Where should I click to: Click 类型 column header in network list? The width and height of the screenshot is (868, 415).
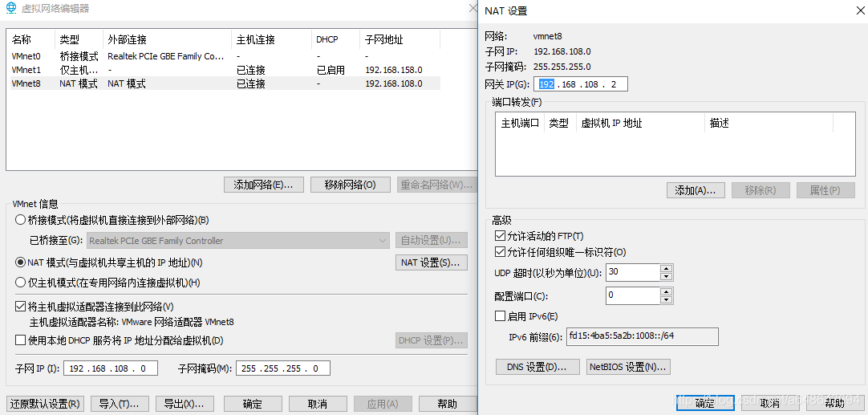tap(79, 40)
